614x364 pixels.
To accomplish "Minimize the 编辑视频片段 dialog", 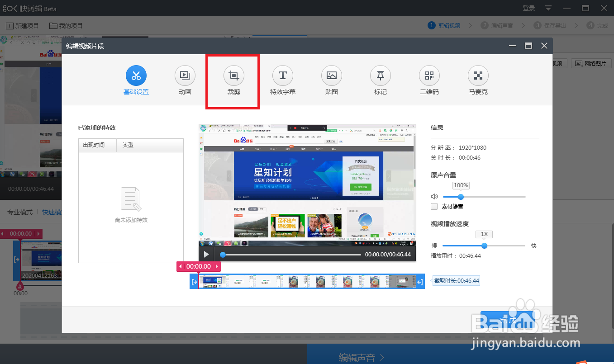I will point(513,46).
